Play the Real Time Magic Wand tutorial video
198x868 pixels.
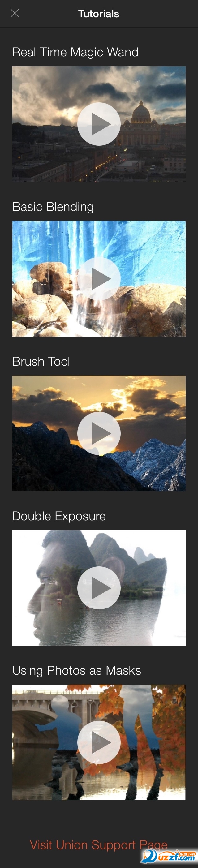pos(99,124)
